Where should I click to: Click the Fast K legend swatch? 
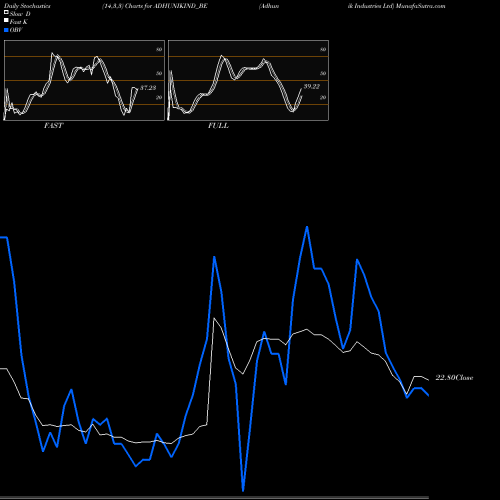[6, 21]
